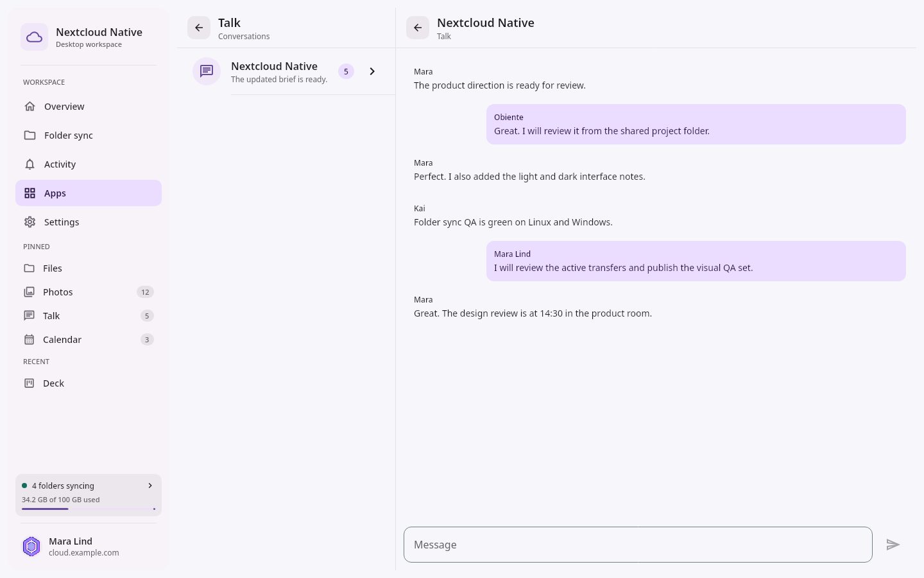The image size is (924, 578).
Task: Go back from Nextcloud Native chat
Action: click(x=418, y=28)
